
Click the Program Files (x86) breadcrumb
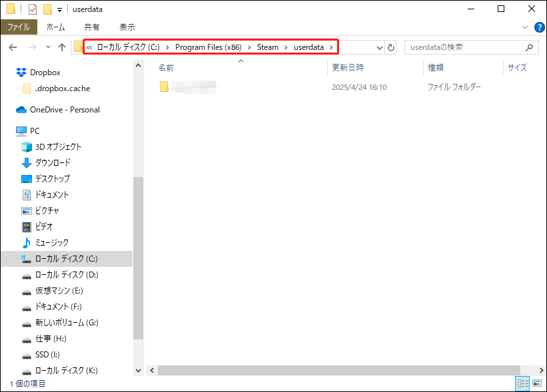(x=209, y=47)
